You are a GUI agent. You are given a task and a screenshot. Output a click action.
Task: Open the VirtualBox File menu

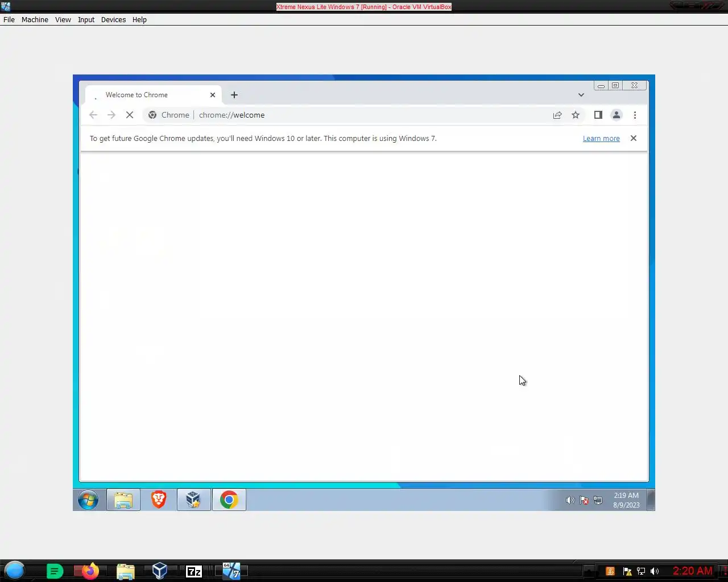(x=9, y=19)
